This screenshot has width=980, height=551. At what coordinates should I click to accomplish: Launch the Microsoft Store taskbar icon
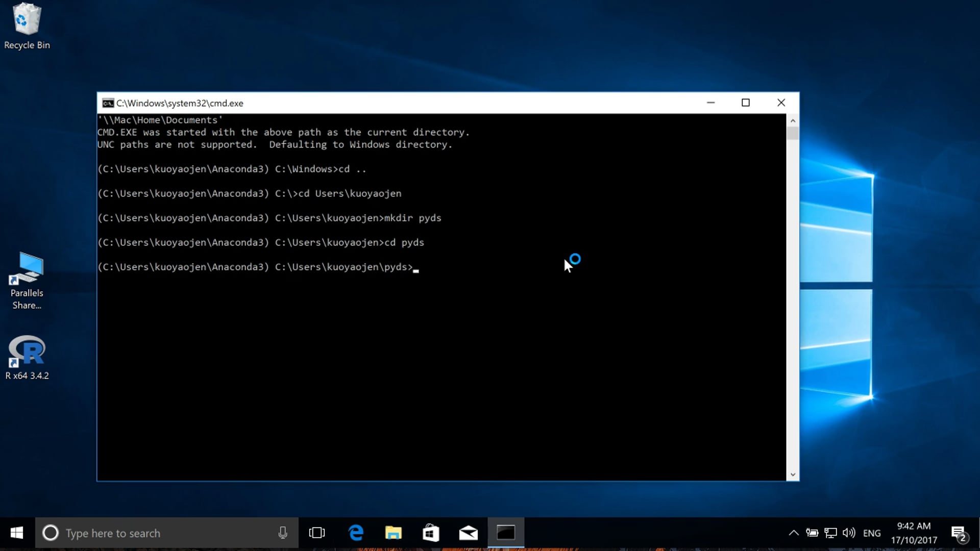coord(431,533)
